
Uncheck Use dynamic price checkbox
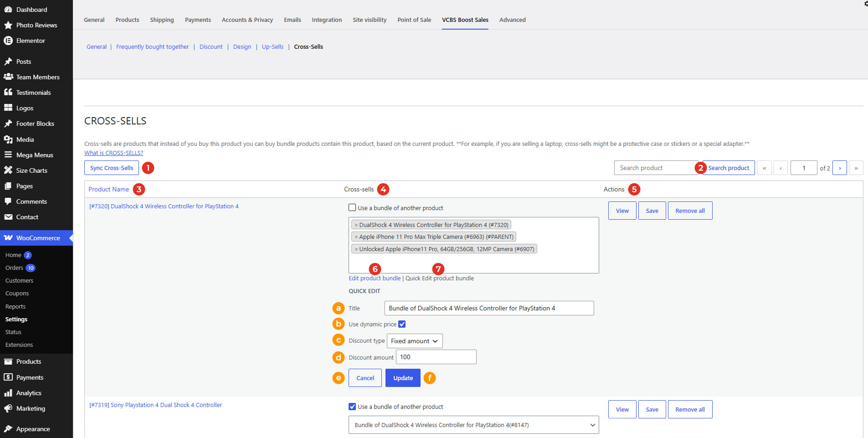pyautogui.click(x=402, y=324)
